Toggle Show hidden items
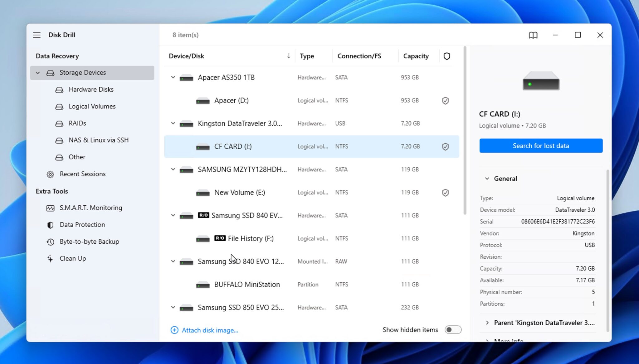639x364 pixels. (x=453, y=329)
